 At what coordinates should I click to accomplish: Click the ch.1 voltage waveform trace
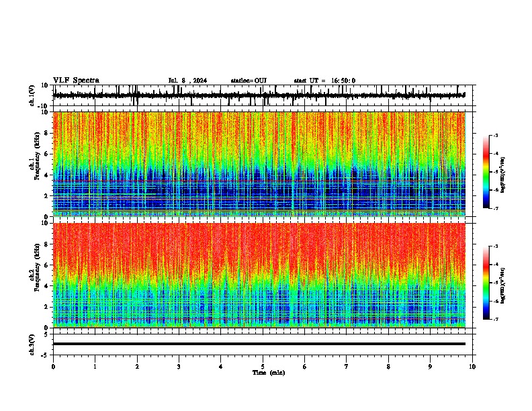pos(259,95)
